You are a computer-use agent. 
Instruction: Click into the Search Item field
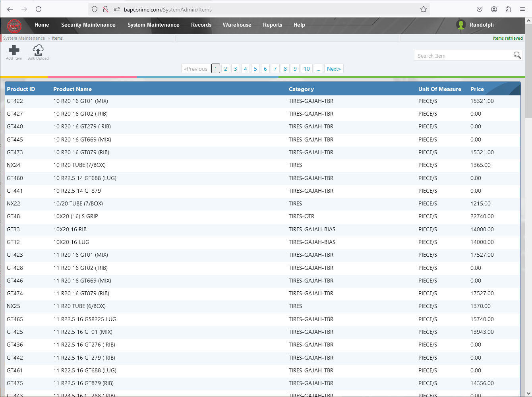click(x=463, y=56)
